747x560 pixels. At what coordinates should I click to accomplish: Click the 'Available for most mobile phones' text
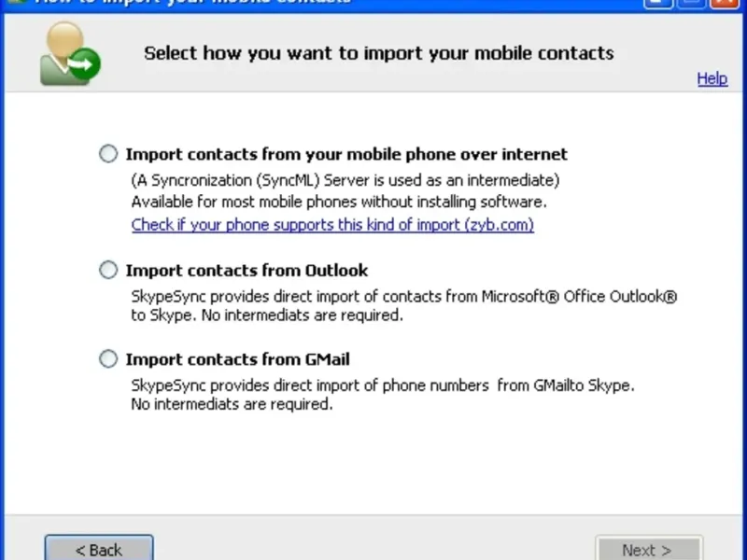pos(339,202)
